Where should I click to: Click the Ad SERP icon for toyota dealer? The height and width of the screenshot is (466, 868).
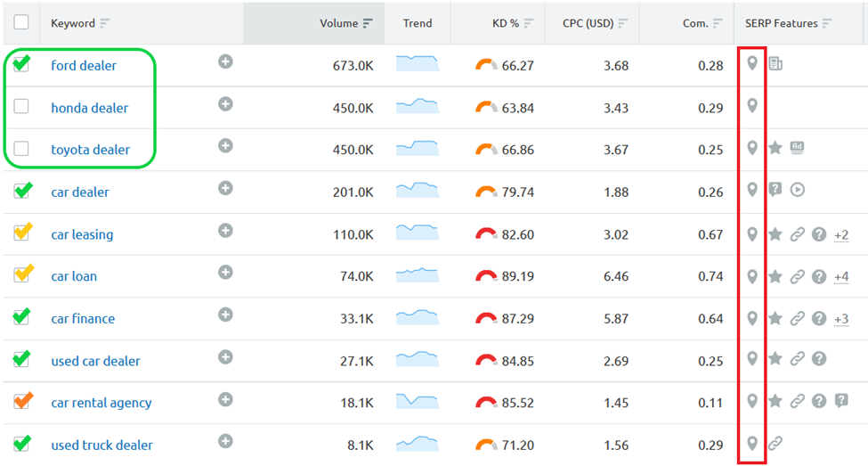pyautogui.click(x=797, y=147)
